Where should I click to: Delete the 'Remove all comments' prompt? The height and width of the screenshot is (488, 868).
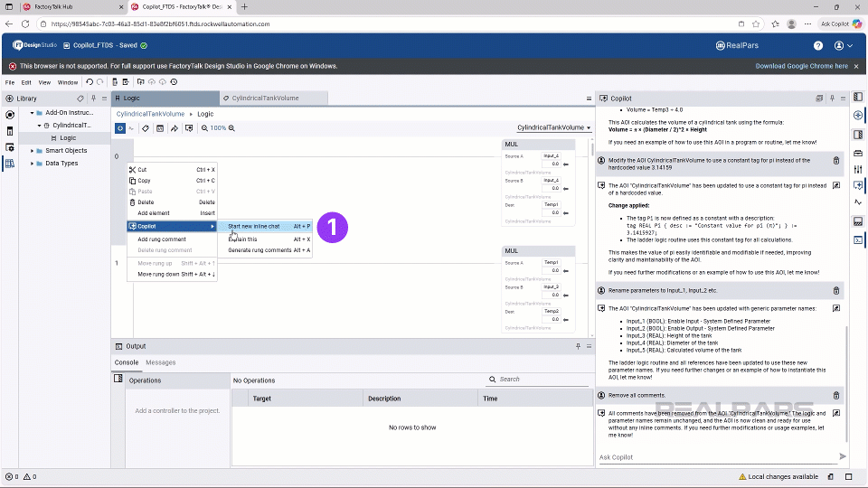point(835,396)
